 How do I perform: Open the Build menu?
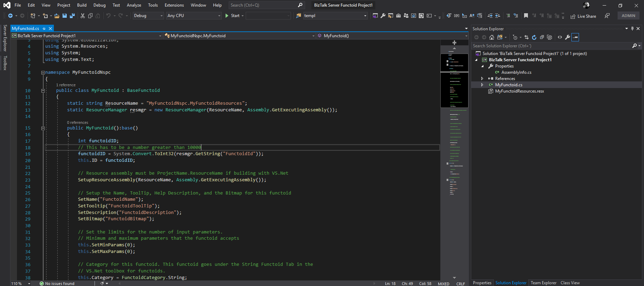point(82,5)
